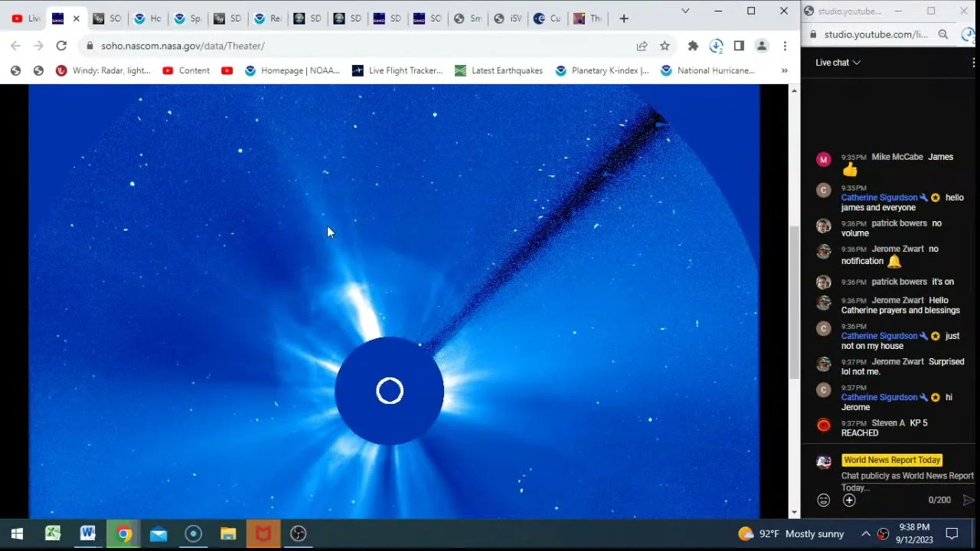The image size is (980, 551).
Task: Open the emoji picker in live chat
Action: [x=823, y=500]
